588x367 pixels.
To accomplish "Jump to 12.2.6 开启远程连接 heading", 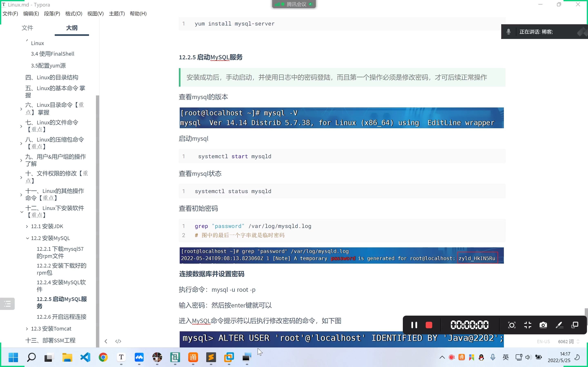I will pos(61,316).
